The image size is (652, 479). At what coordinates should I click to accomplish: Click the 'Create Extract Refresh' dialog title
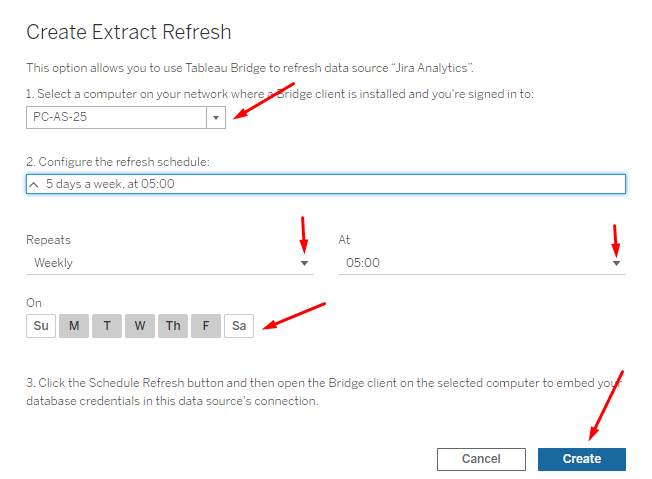[x=129, y=32]
